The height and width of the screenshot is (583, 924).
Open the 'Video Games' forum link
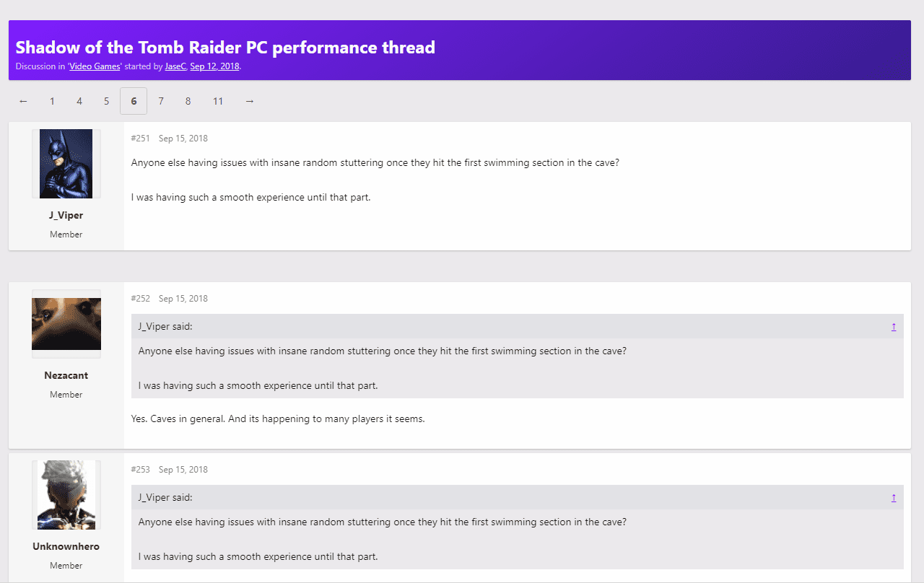coord(95,66)
